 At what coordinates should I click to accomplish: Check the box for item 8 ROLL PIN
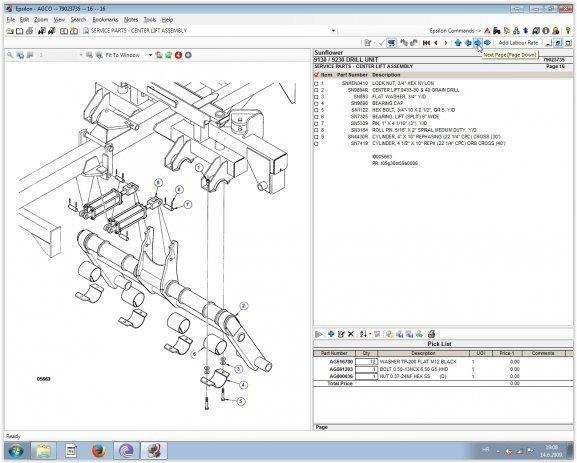click(316, 130)
